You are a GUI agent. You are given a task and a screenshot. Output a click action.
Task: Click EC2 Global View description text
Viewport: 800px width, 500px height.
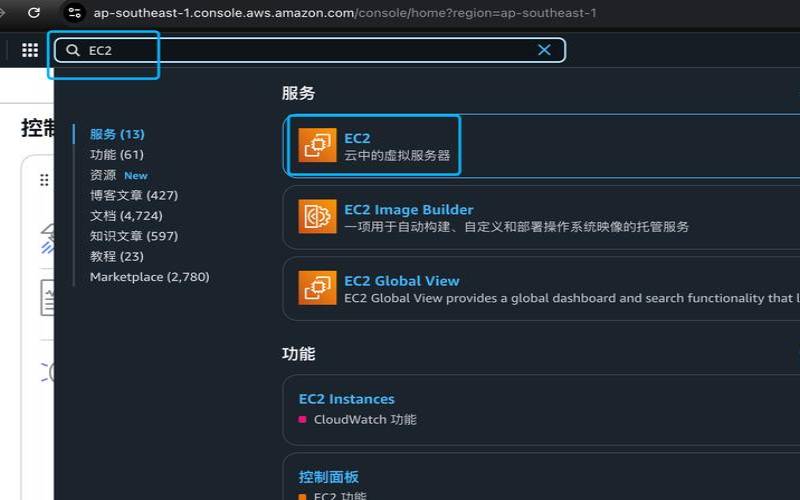(x=572, y=298)
